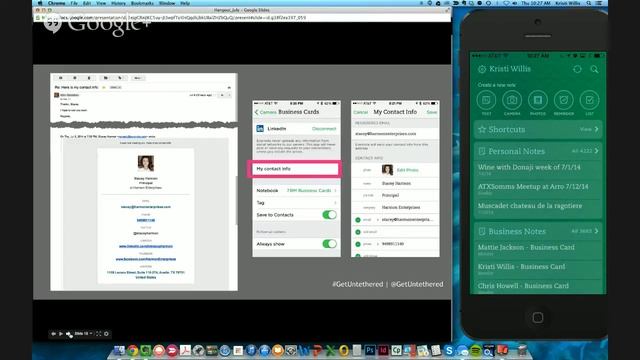Go back via Camera link
Image resolution: width=640 pixels, height=360 pixels.
tap(266, 112)
